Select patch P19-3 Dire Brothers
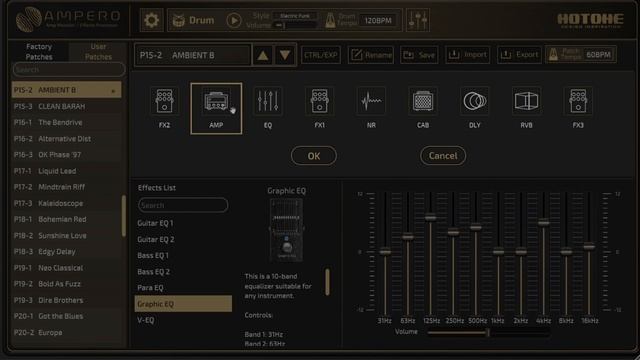The height and width of the screenshot is (360, 640). pos(67,300)
